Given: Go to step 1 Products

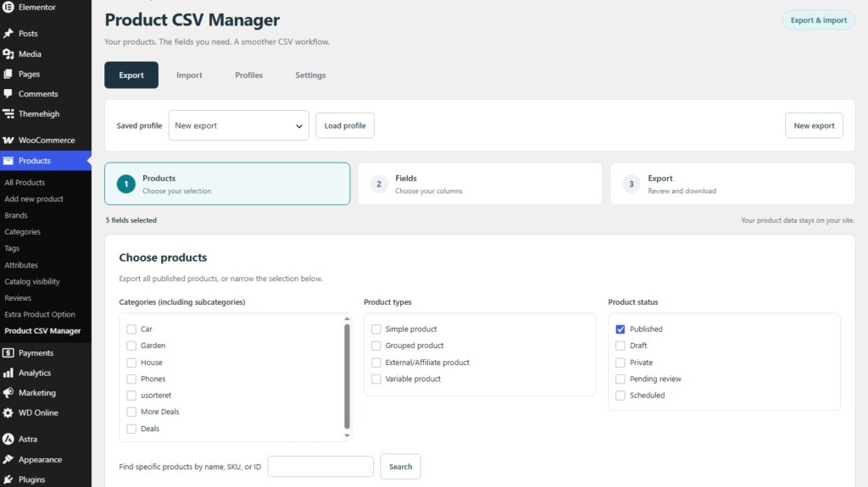Looking at the screenshot, I should [227, 184].
